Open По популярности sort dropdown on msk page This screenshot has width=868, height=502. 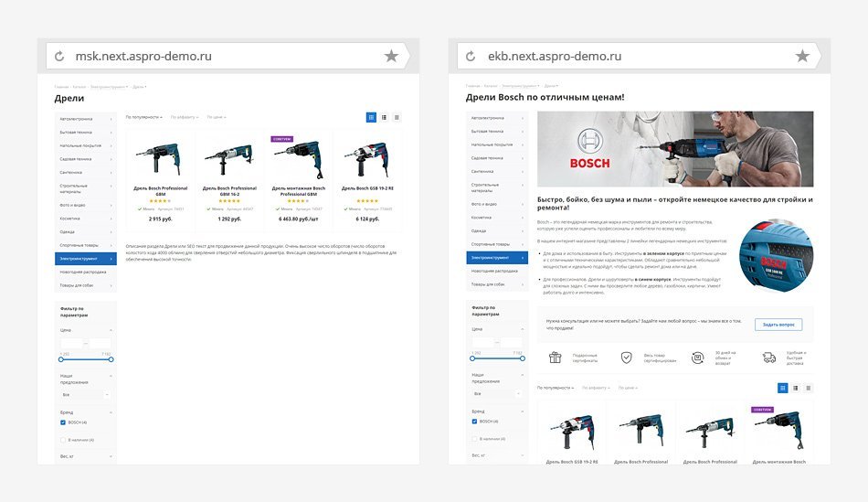pyautogui.click(x=144, y=117)
